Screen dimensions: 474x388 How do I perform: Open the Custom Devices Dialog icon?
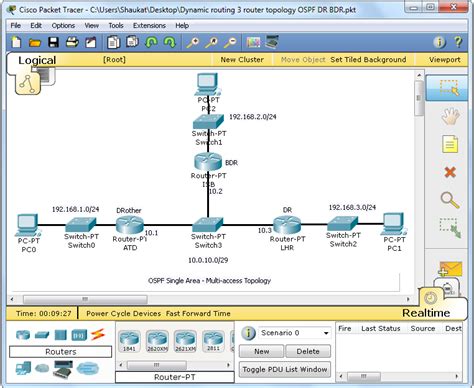tap(272, 42)
